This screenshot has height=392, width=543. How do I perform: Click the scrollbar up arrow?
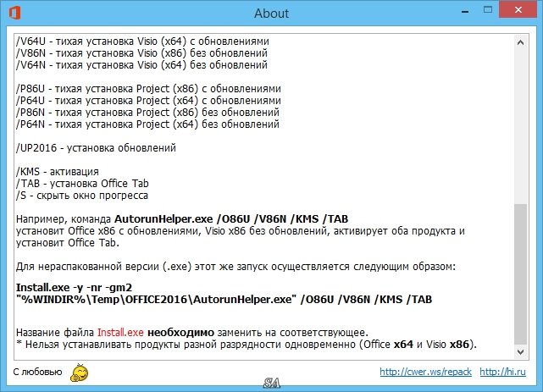pyautogui.click(x=520, y=42)
